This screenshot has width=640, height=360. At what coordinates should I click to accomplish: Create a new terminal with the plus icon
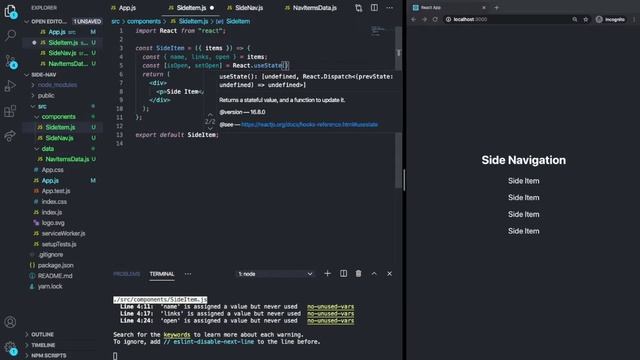coord(327,273)
